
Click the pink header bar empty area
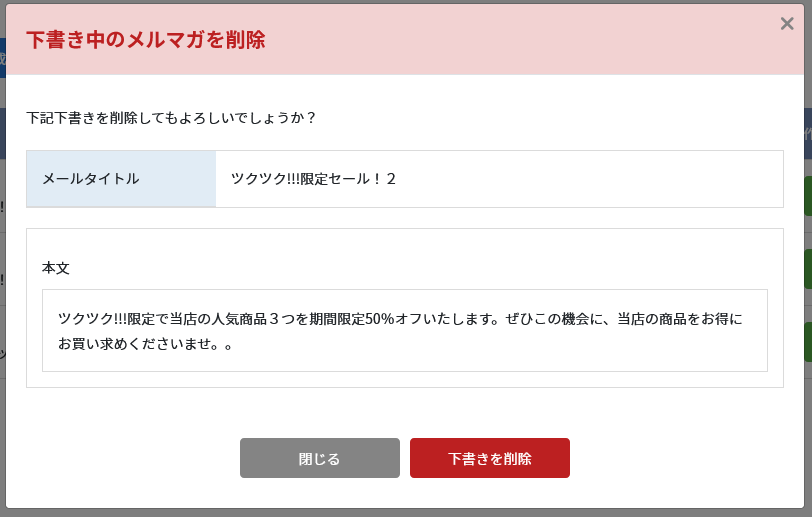coord(518,40)
